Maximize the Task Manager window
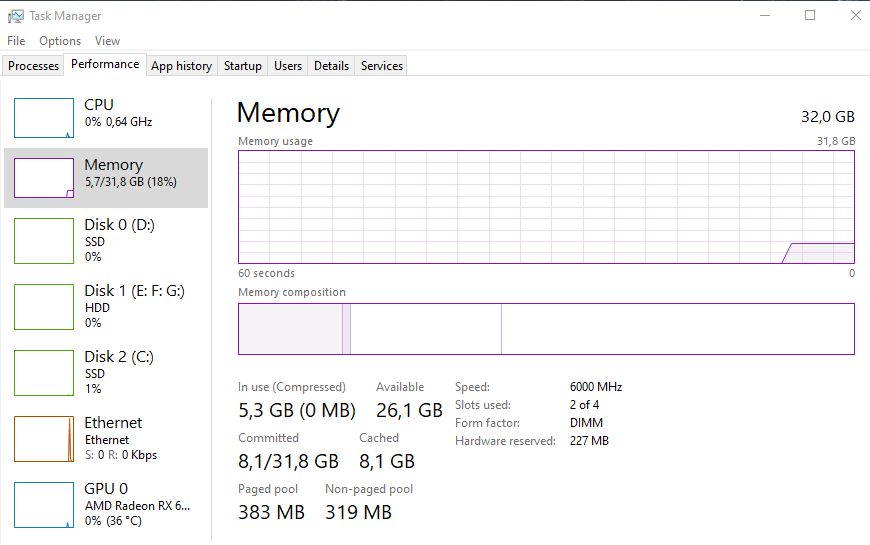The width and height of the screenshot is (870, 545). coord(810,16)
